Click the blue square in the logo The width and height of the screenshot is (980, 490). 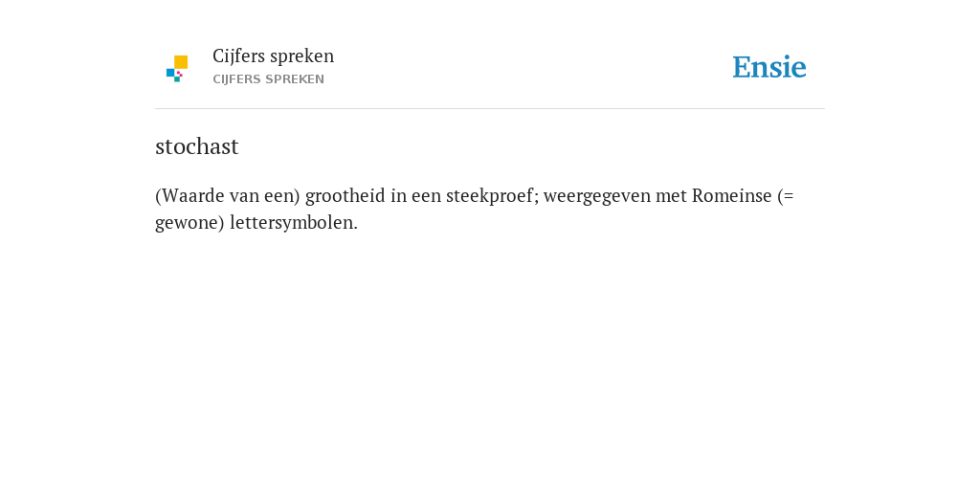pyautogui.click(x=170, y=73)
